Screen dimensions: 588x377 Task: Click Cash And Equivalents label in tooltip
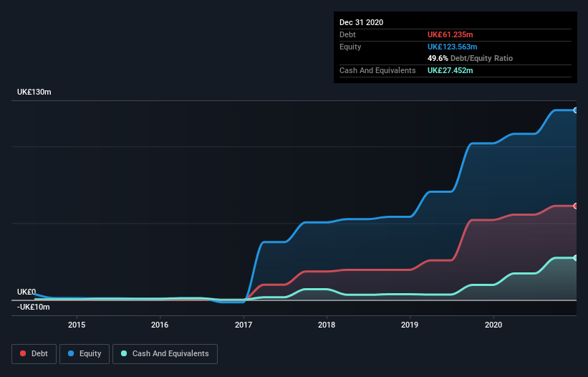coord(377,70)
